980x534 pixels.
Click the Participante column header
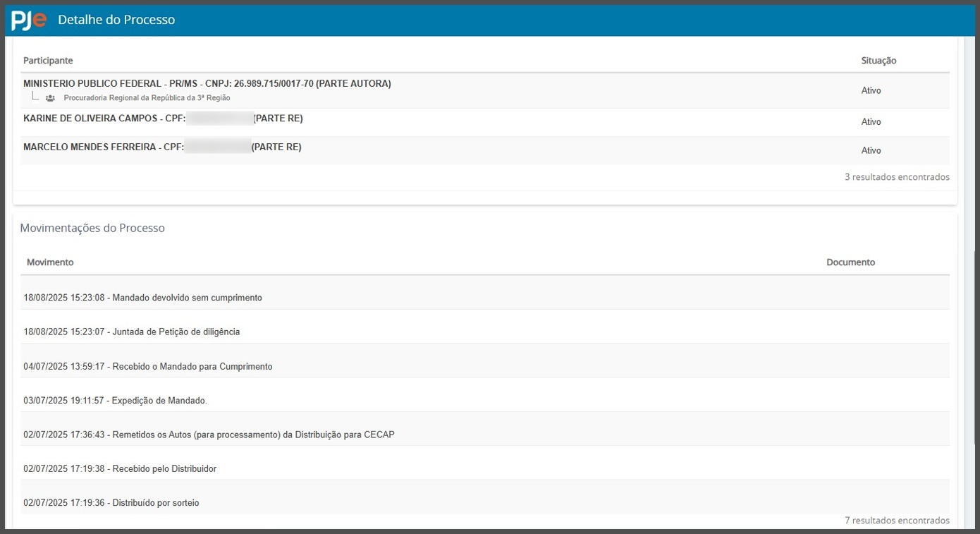click(48, 61)
